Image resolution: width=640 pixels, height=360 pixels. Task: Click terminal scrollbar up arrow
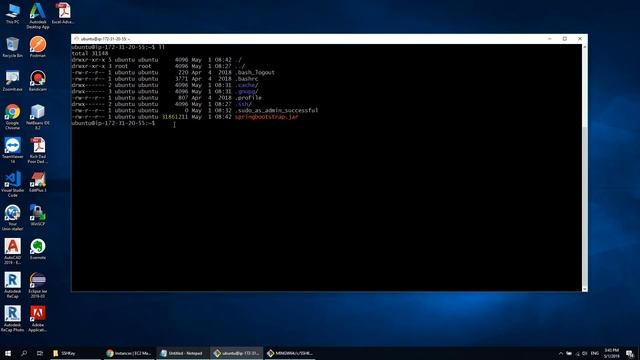point(584,47)
